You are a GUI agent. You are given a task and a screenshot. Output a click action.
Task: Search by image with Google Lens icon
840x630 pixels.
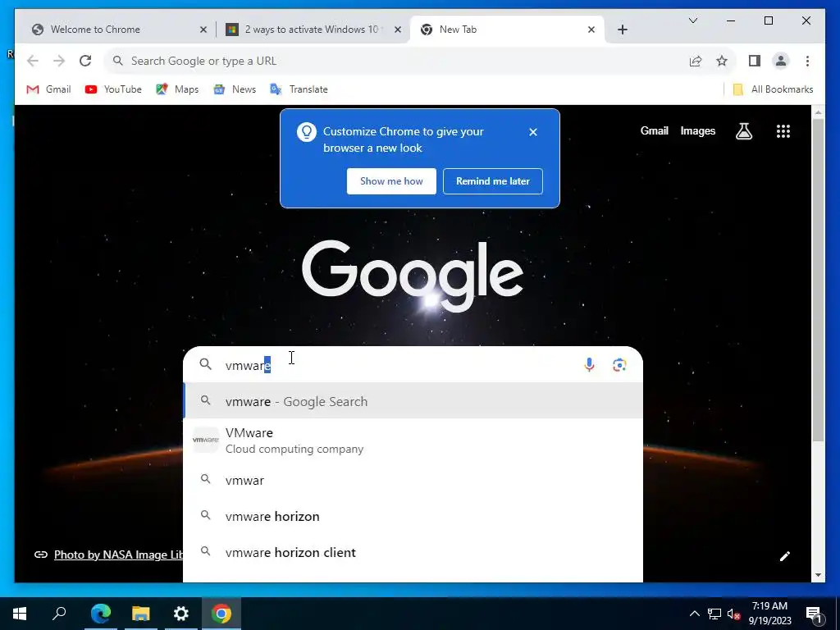coord(619,365)
